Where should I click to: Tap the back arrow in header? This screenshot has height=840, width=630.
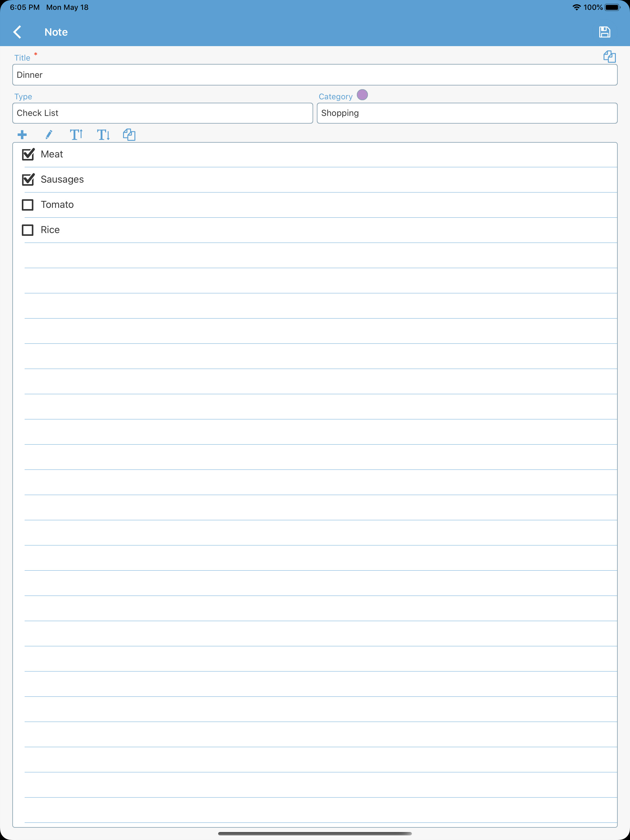click(17, 32)
